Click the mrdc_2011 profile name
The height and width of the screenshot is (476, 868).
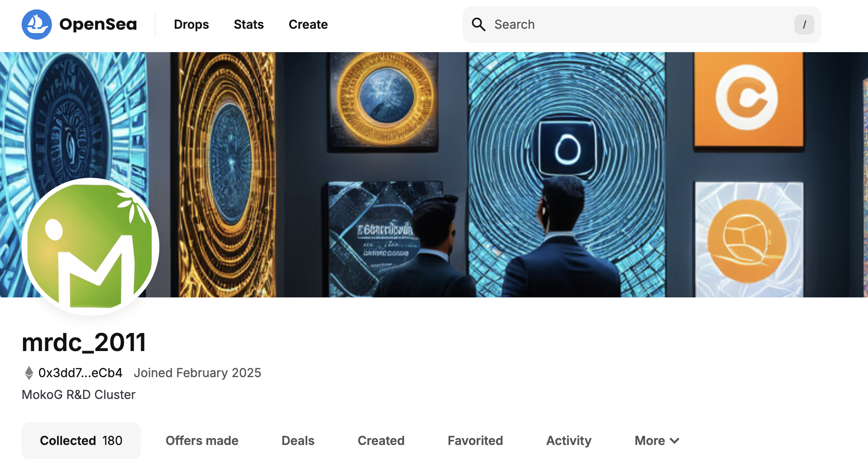84,342
